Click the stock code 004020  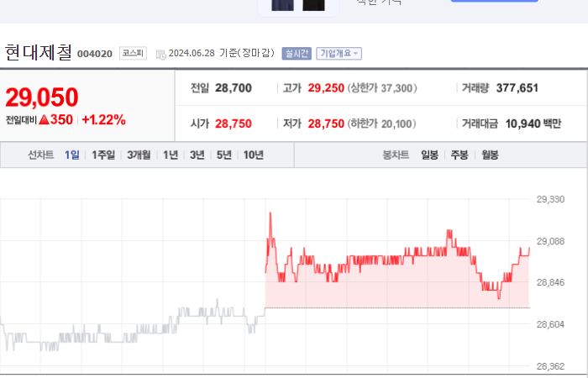coord(95,54)
